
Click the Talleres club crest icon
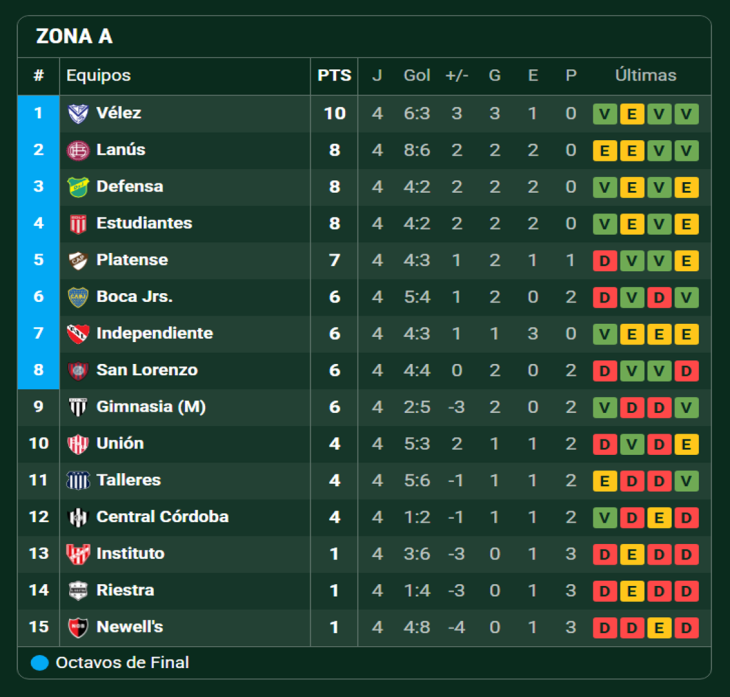(78, 480)
